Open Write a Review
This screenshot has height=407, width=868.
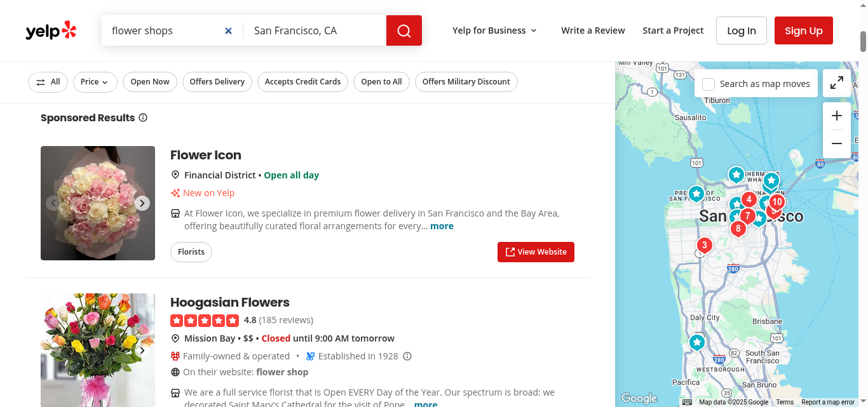point(593,30)
